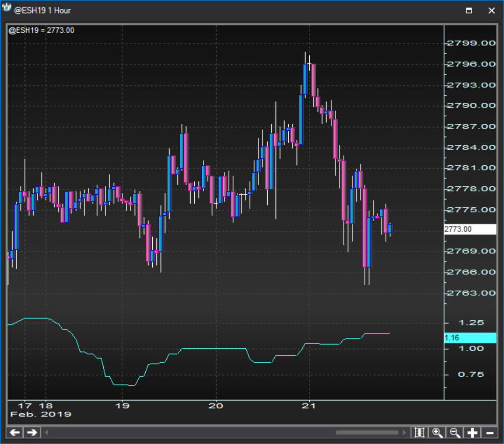Click the 2773.00 current price marker
This screenshot has width=504, height=444.
[470, 229]
